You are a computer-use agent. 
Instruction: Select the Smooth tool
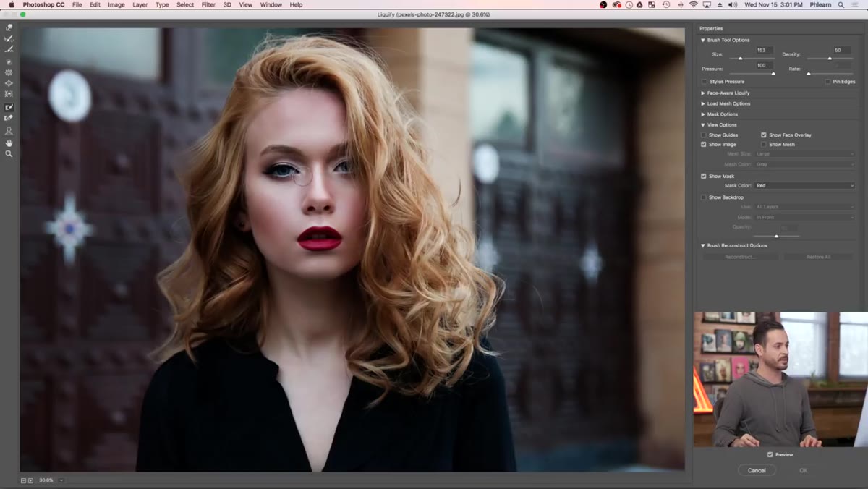[x=9, y=49]
